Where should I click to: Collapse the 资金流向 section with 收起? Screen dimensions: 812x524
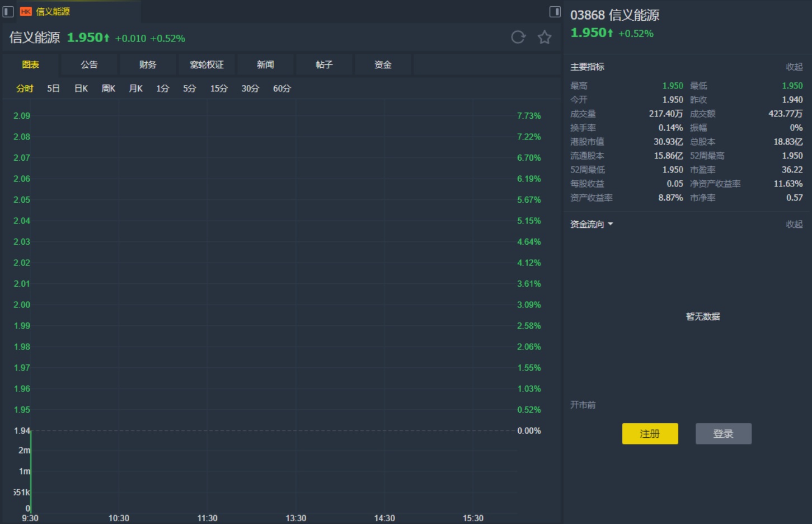click(x=794, y=224)
